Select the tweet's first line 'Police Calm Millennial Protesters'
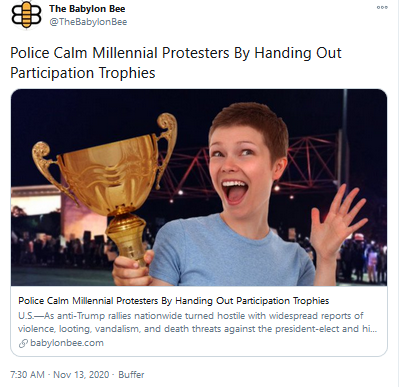Screen dimensions: 399x387 tap(120, 53)
